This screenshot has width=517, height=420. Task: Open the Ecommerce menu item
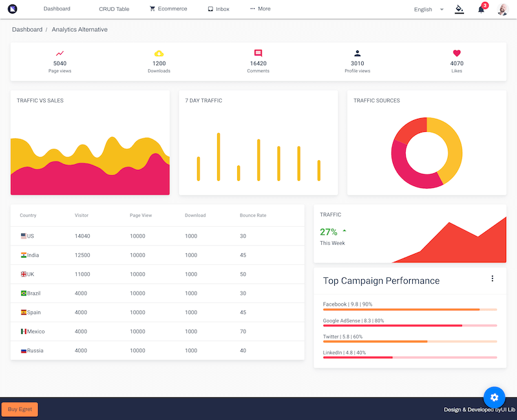(x=168, y=9)
